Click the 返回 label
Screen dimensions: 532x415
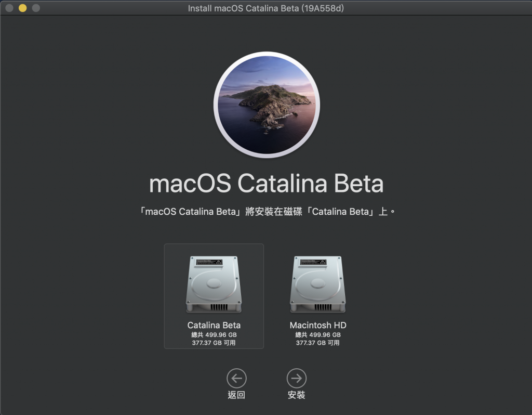tap(236, 395)
